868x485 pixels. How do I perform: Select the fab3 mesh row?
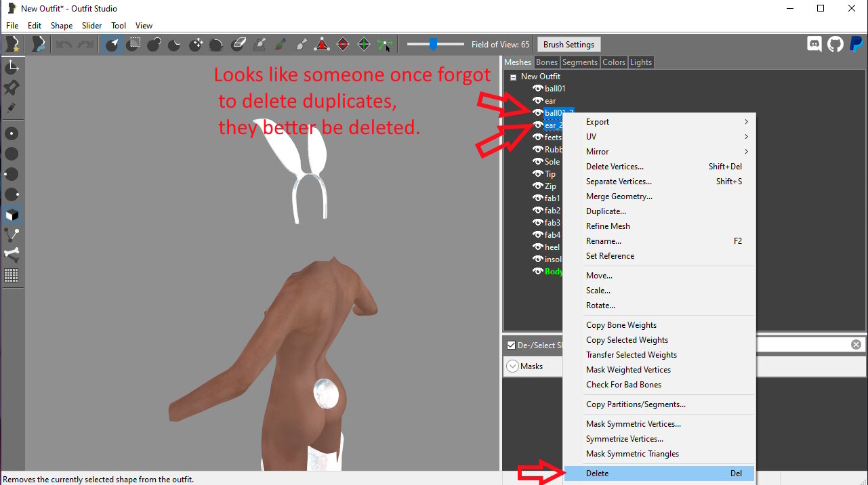pyautogui.click(x=552, y=223)
